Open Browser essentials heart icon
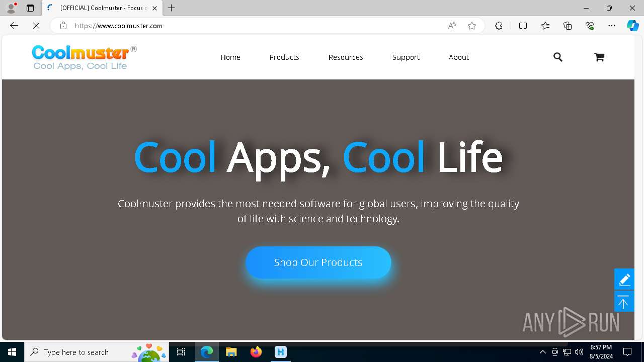 (590, 26)
